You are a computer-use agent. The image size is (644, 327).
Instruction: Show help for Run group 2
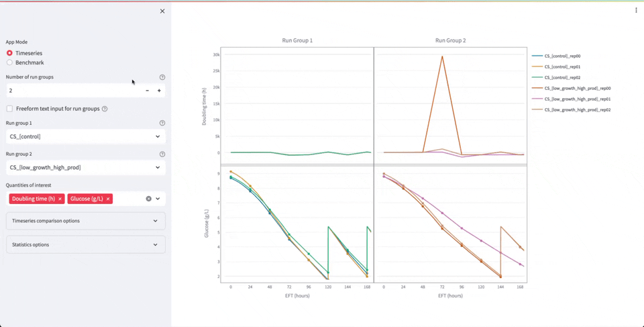pos(162,154)
